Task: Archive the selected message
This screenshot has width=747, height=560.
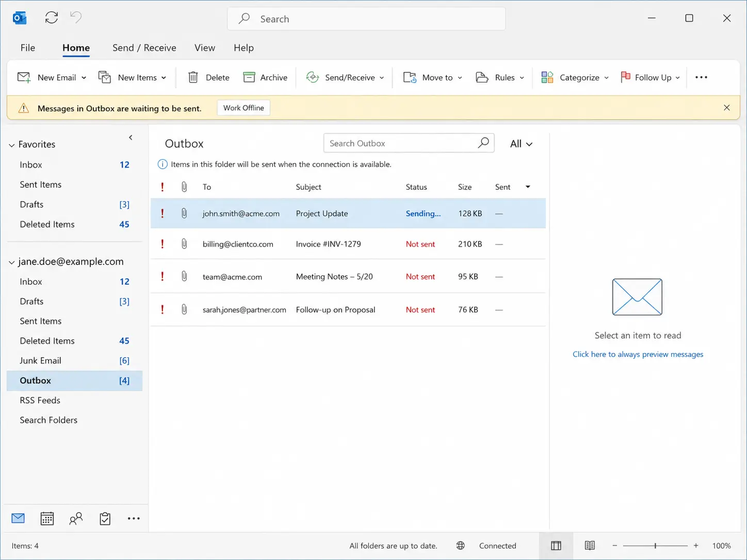Action: point(265,77)
